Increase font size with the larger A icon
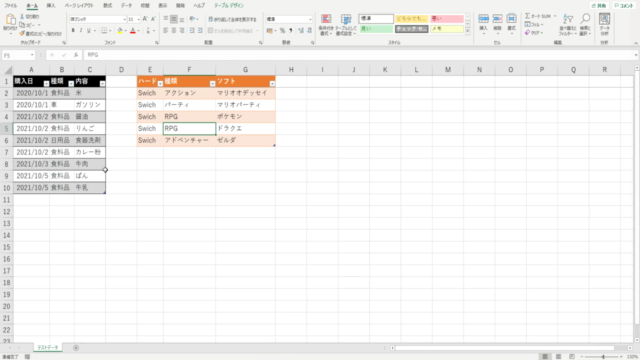The image size is (640, 360). click(x=145, y=19)
